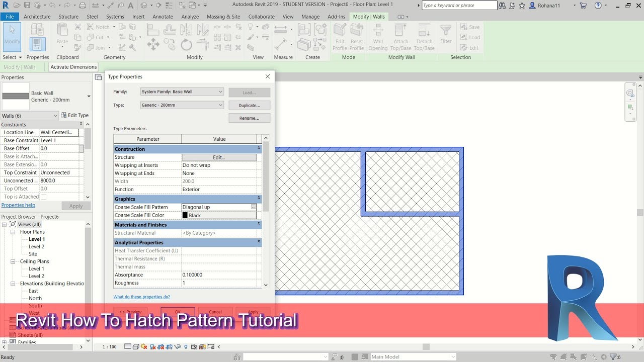Collapse the Ceiling Plans tree node
Image resolution: width=644 pixels, height=362 pixels.
(x=14, y=261)
